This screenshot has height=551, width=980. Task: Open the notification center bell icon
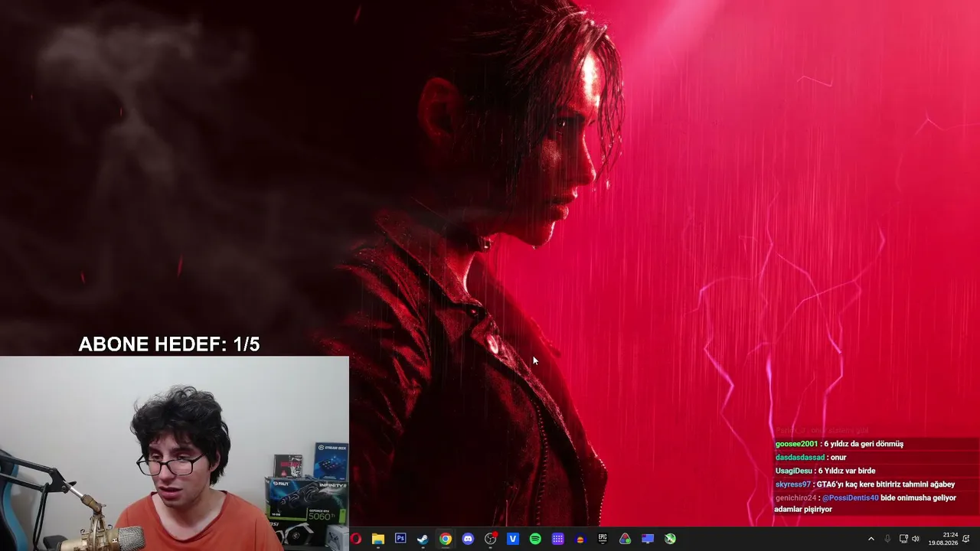click(x=966, y=539)
